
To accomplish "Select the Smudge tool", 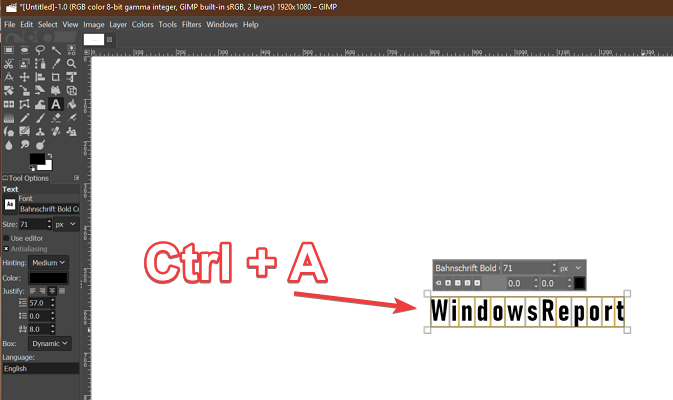I will pos(24,145).
